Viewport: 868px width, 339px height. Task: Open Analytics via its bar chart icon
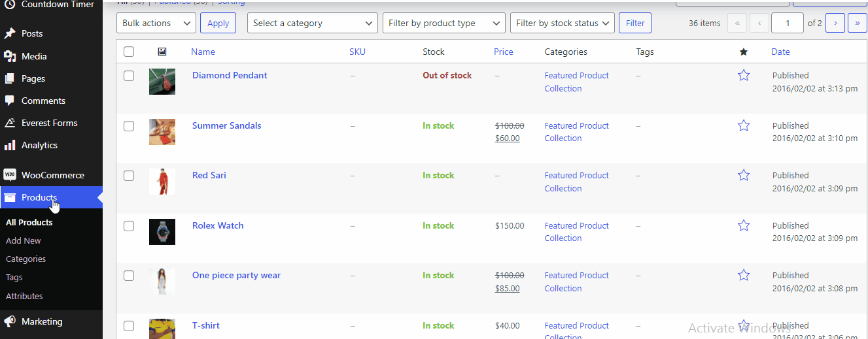click(10, 145)
